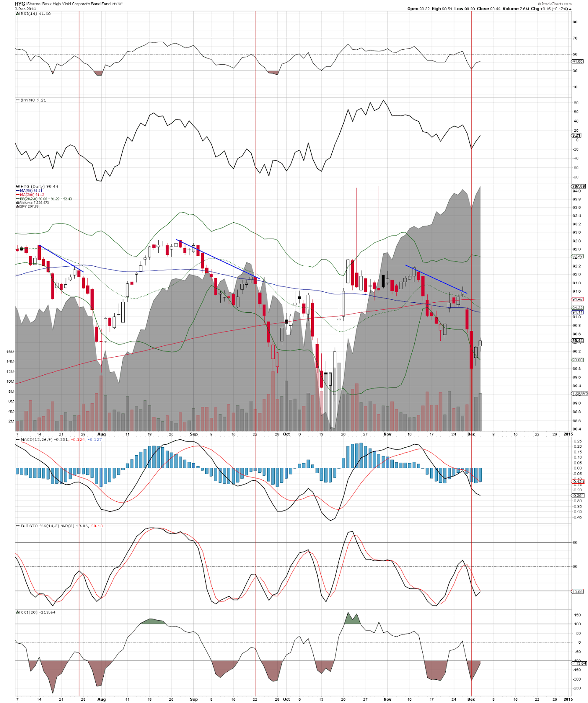
Task: Click the Chg +0.15 (+0.17%) header value
Action: click(549, 9)
